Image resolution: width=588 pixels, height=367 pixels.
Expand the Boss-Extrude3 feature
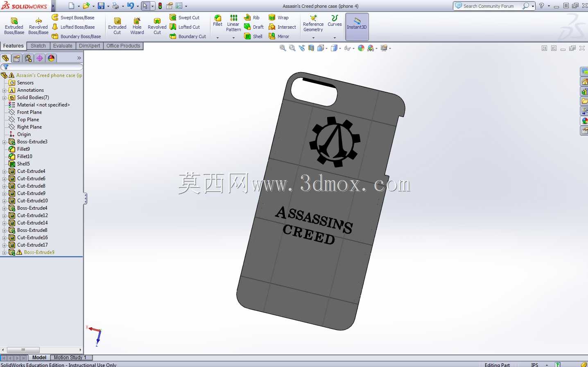pyautogui.click(x=5, y=142)
